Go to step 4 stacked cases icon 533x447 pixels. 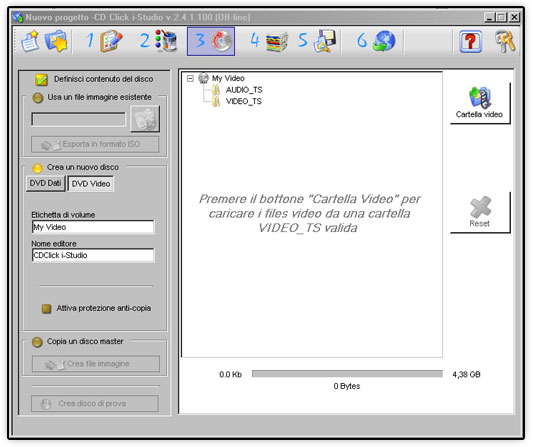[x=269, y=41]
